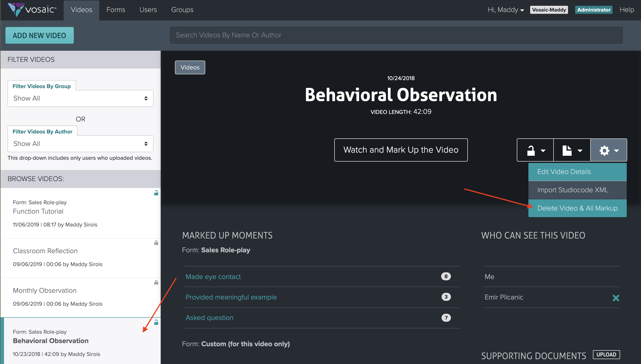This screenshot has width=641, height=364.
Task: Toggle padlock on Behavioral Observation list item
Action: 156,322
